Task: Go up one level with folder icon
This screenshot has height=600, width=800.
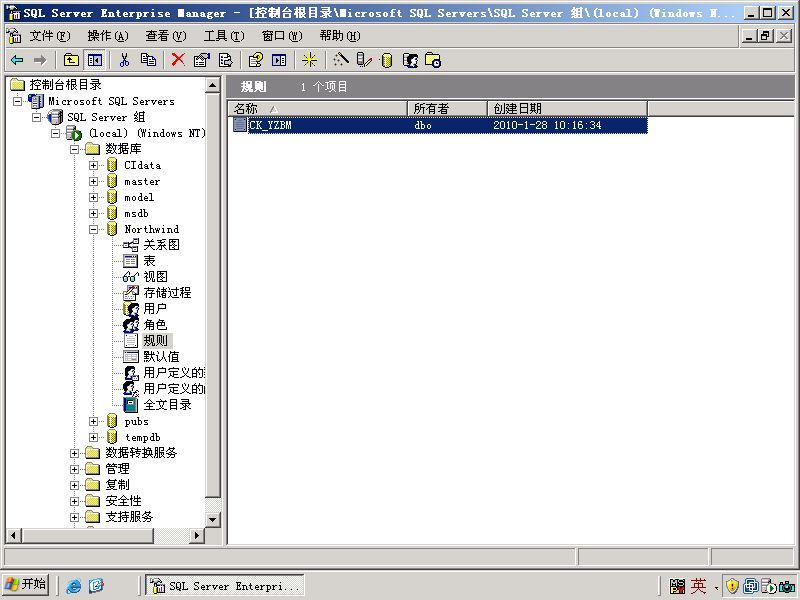Action: pyautogui.click(x=71, y=60)
